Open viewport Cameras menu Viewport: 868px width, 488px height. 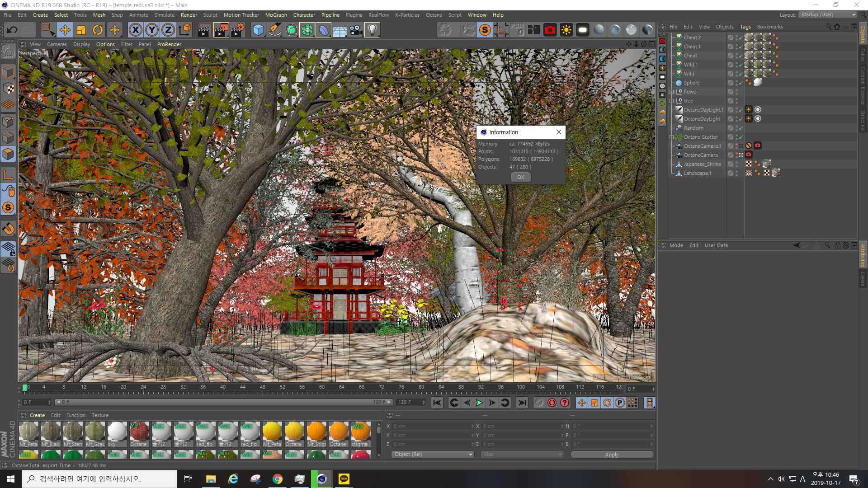pos(57,44)
